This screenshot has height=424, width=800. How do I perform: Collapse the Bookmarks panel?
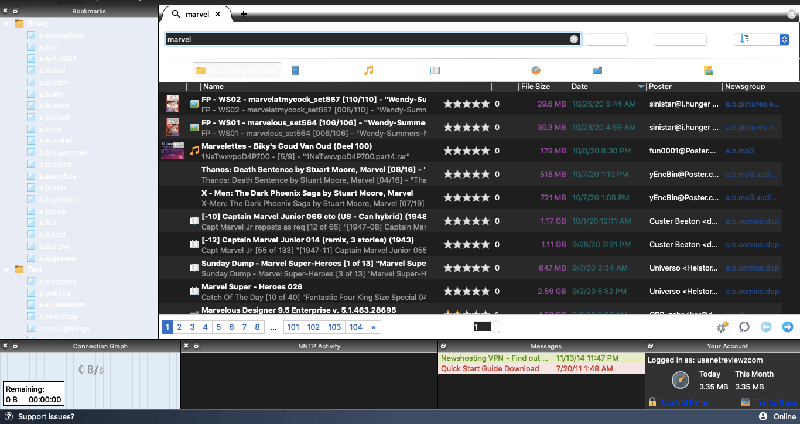tap(15, 11)
